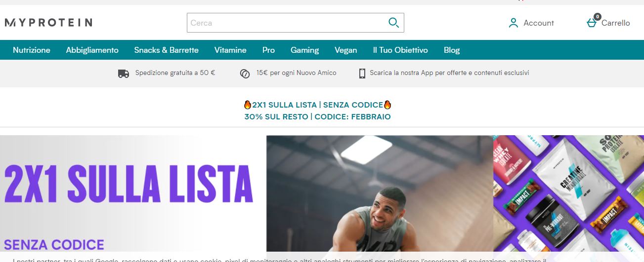Click the Myprotein logo
Image resolution: width=644 pixels, height=262 pixels.
point(48,23)
